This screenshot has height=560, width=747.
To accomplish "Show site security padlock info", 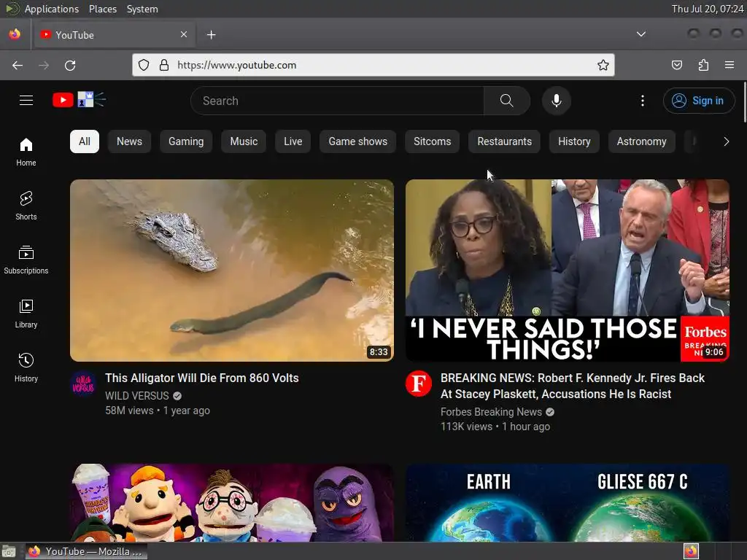I will [164, 65].
